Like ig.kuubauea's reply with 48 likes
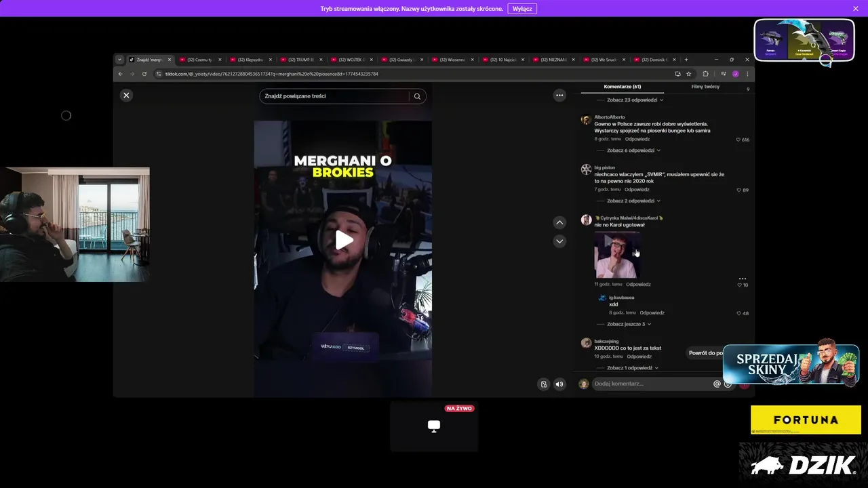 coord(738,313)
